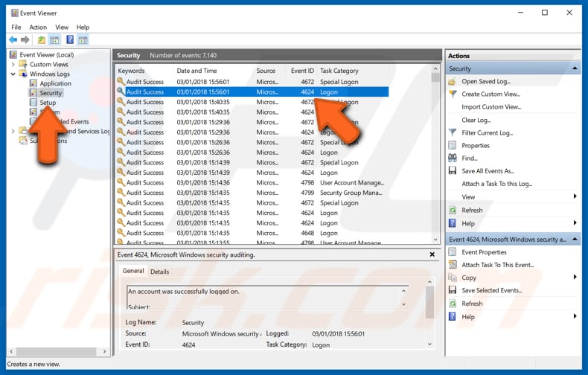Image resolution: width=588 pixels, height=375 pixels.
Task: Open the View submenu arrow in Actions
Action: (575, 196)
